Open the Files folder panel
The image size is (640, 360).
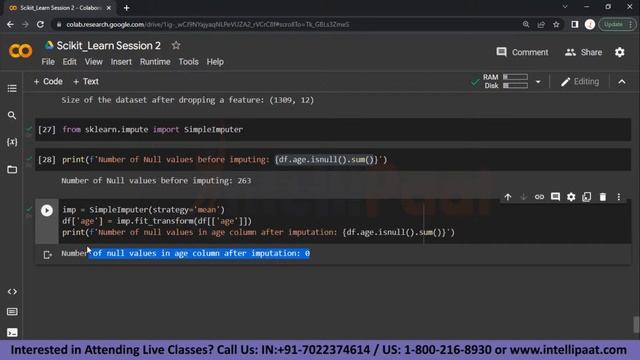(12, 169)
